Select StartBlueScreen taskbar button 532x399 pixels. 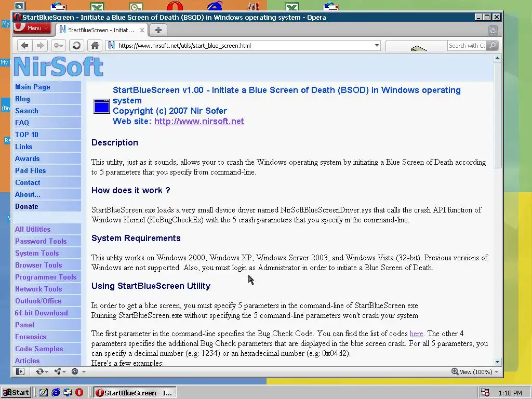point(135,393)
